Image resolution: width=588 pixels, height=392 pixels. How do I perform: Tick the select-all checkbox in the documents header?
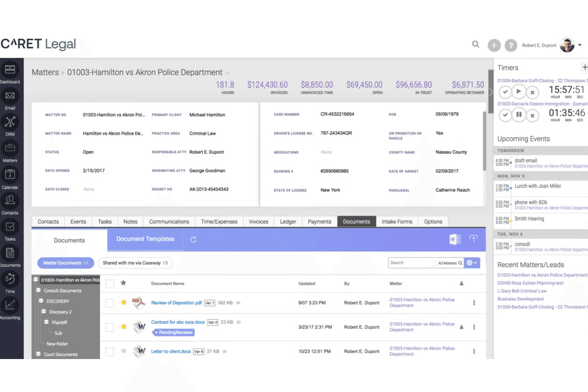(110, 284)
